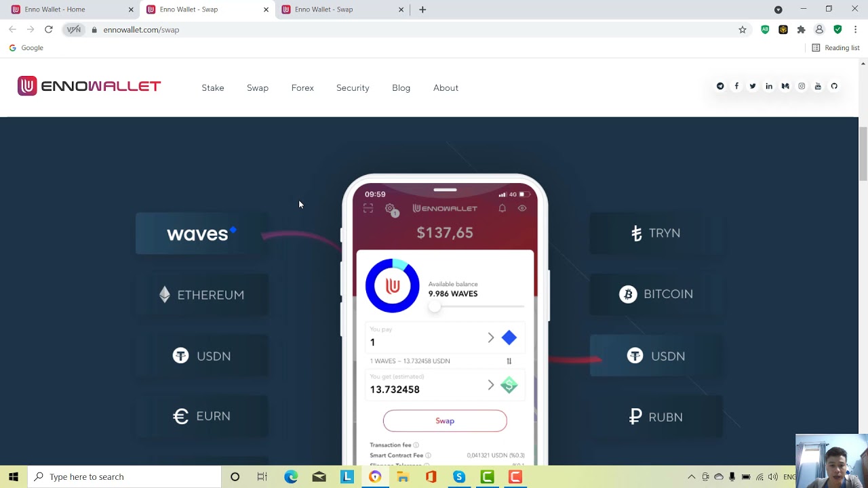This screenshot has width=868, height=488.
Task: Bookmark this page with the star icon
Action: tap(743, 30)
